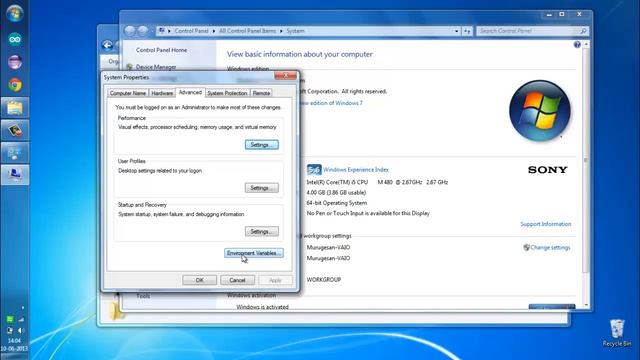Open the System Protection tab
This screenshot has height=360, width=640.
tap(227, 93)
